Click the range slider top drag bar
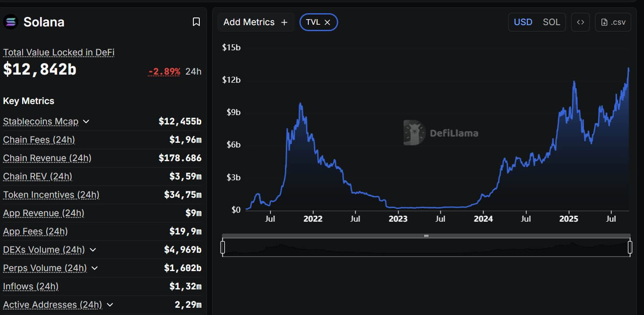Viewport: 644px width, 315px height. pyautogui.click(x=426, y=236)
